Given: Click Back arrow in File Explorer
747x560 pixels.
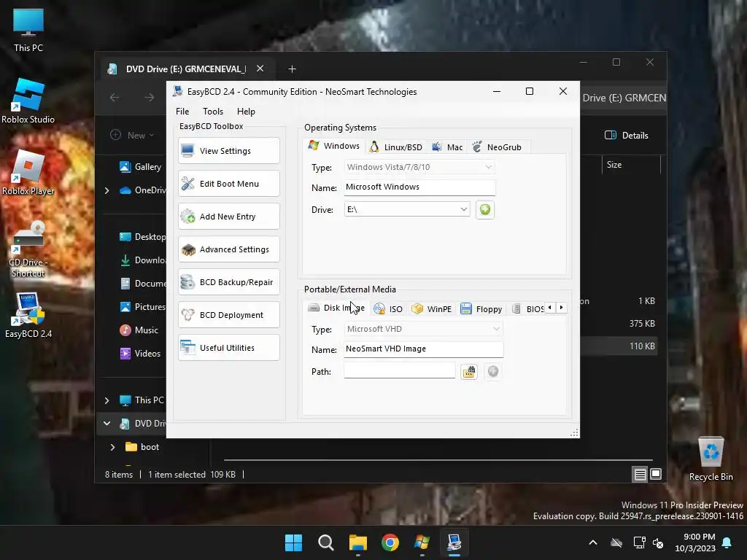Looking at the screenshot, I should [115, 98].
